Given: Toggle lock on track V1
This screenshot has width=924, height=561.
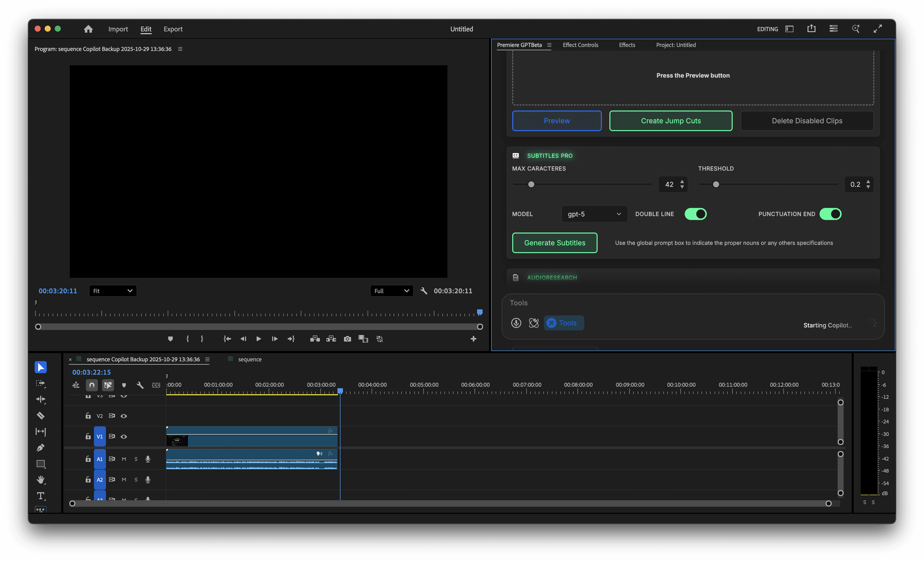Looking at the screenshot, I should (88, 436).
